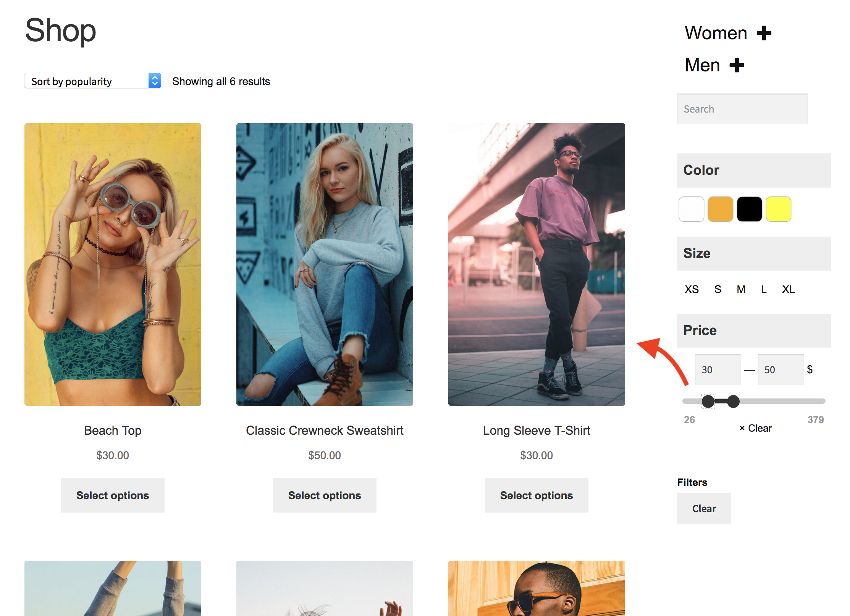Select the white color swatch
The image size is (850, 616).
[691, 209]
